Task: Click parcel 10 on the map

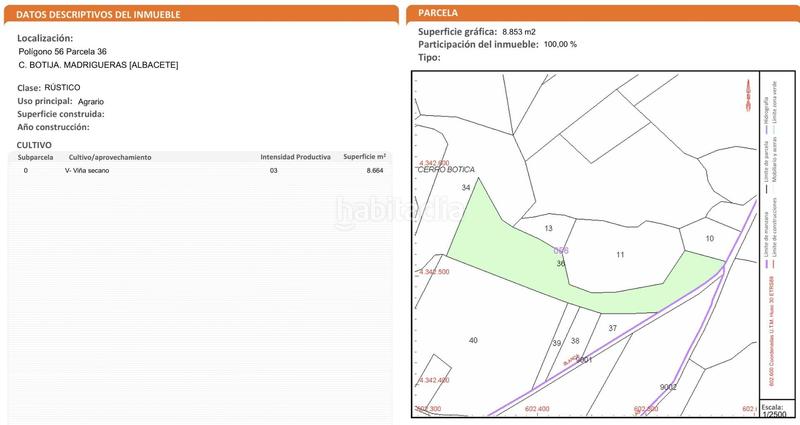Action: click(x=709, y=238)
